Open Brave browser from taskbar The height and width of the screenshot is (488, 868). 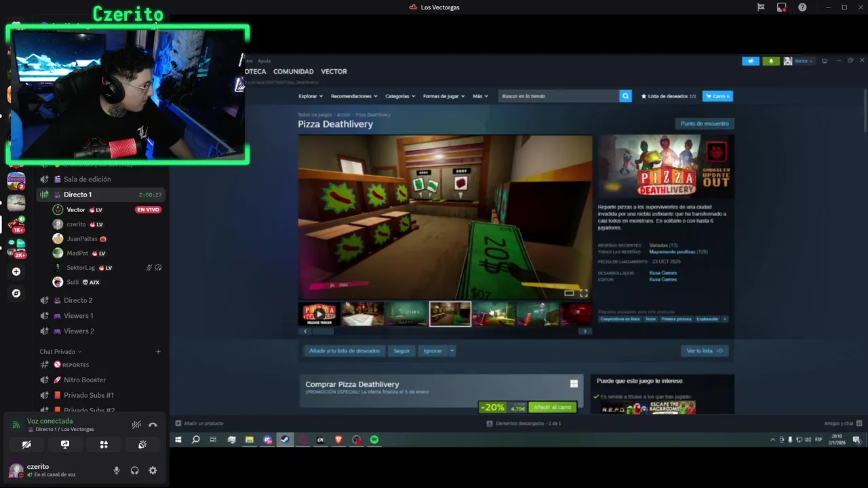338,440
